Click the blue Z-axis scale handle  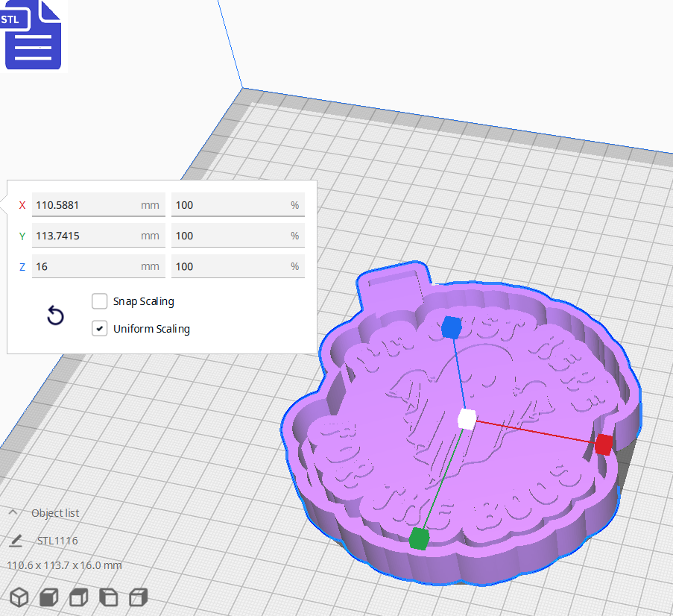point(452,327)
